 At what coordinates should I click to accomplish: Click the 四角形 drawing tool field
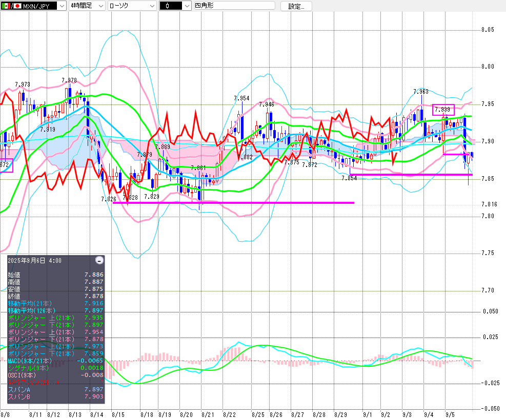pyautogui.click(x=234, y=6)
